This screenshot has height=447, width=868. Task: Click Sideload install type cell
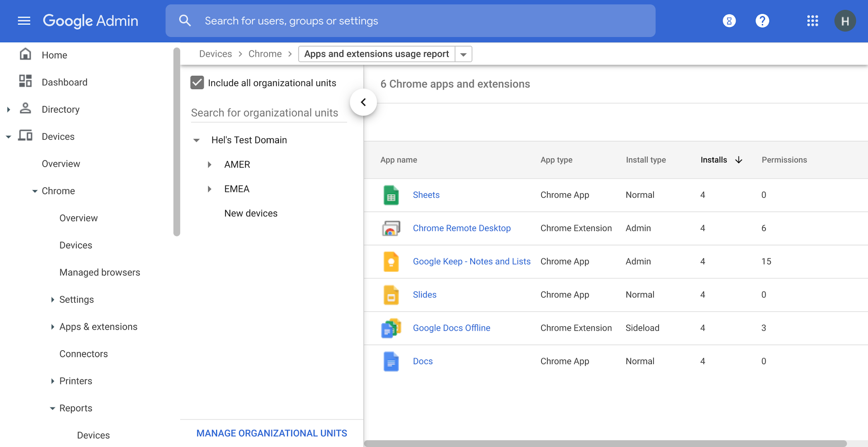[x=642, y=327]
